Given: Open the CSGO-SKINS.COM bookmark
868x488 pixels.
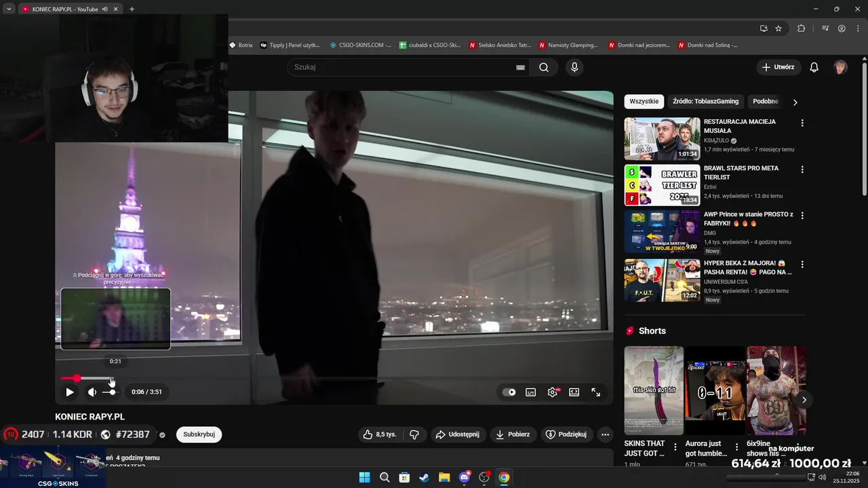Looking at the screenshot, I should (x=361, y=45).
